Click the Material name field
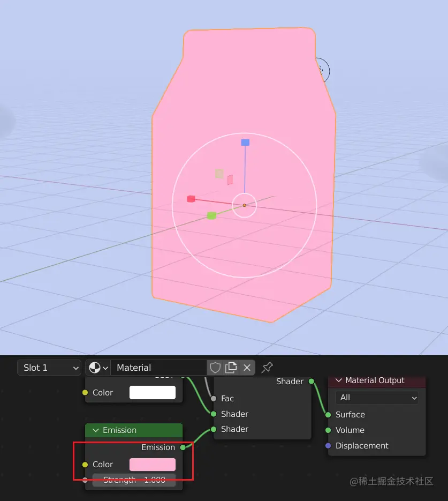 159,368
